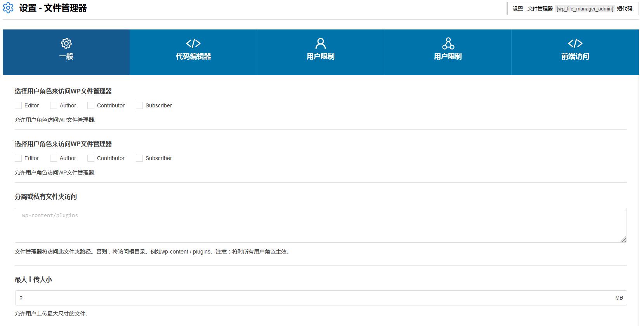The width and height of the screenshot is (644, 326).
Task: Toggle Subscriber in the first role section
Action: (x=139, y=105)
